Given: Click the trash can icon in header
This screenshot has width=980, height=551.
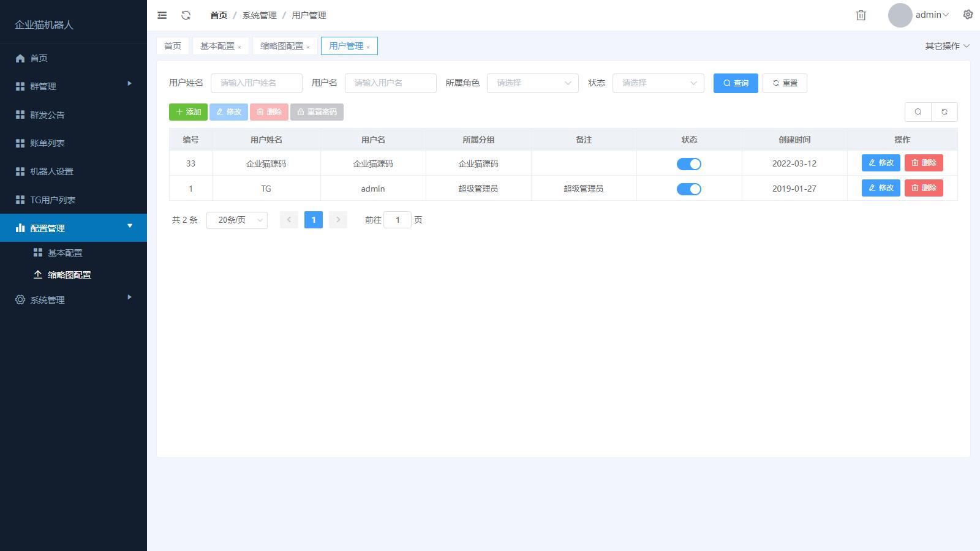Looking at the screenshot, I should click(x=861, y=15).
